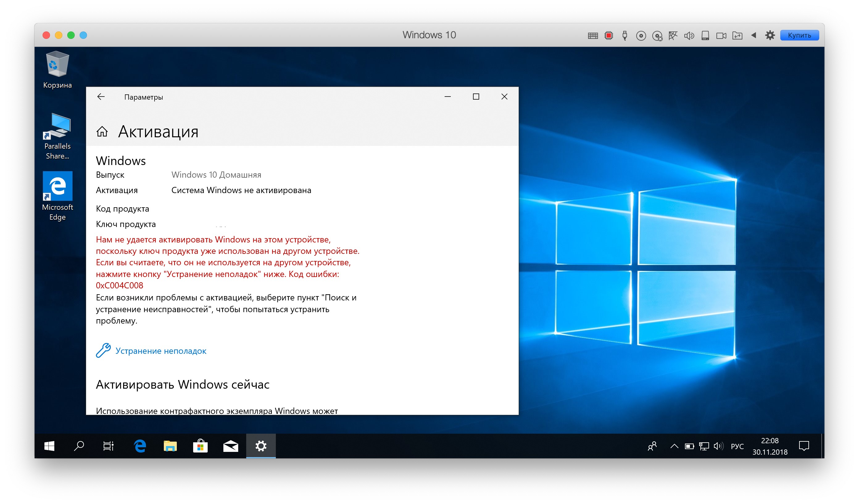The image size is (859, 504).
Task: Click the Ключ продукта label
Action: click(126, 224)
